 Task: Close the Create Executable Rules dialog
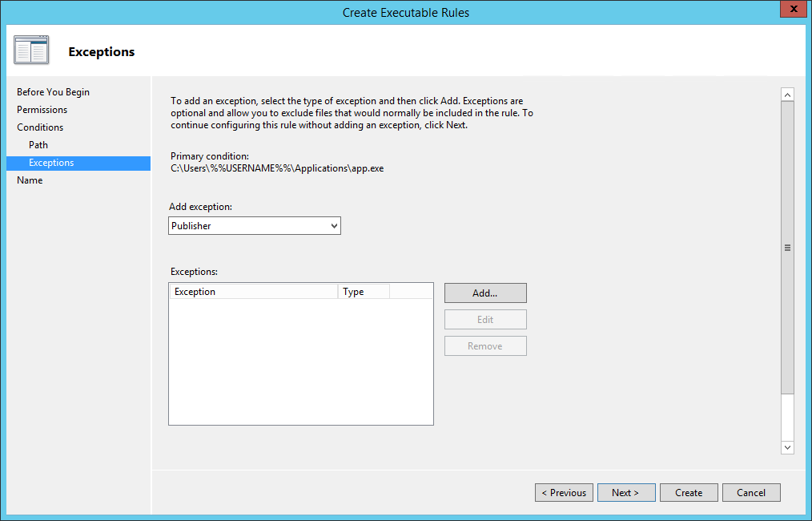794,10
